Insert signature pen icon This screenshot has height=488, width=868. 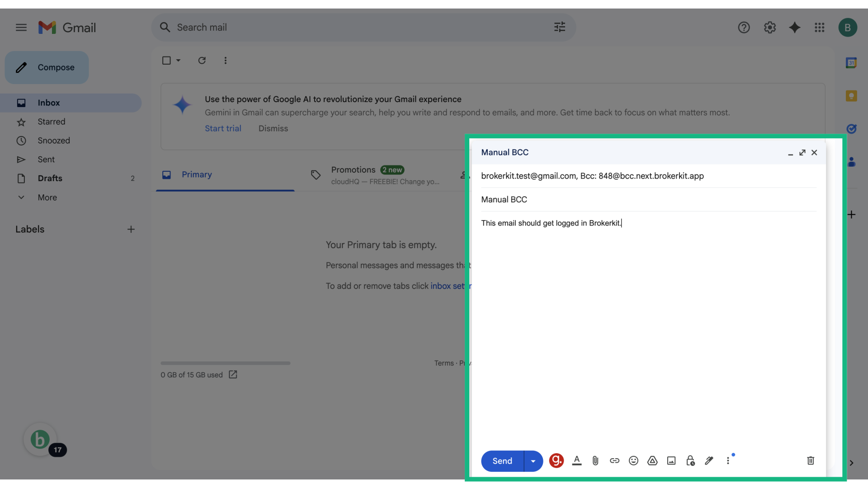pyautogui.click(x=709, y=460)
